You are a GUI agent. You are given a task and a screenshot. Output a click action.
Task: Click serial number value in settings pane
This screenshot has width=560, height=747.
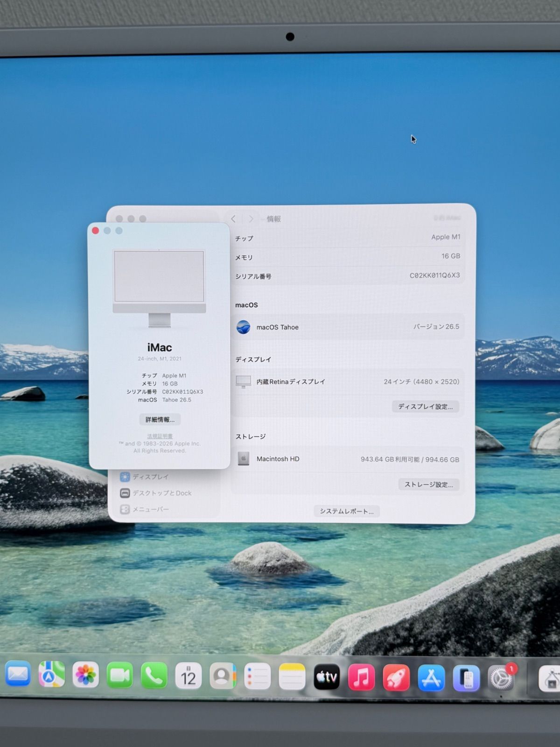(435, 275)
